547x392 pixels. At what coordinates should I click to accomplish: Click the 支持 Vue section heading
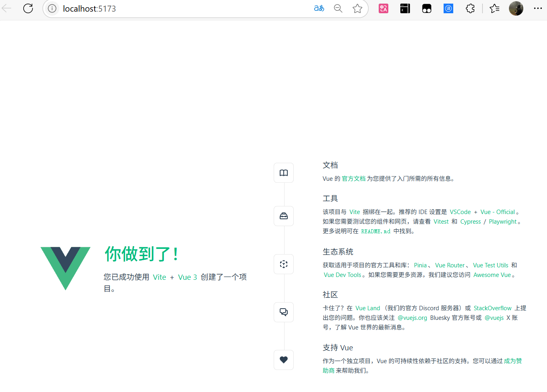tap(338, 348)
